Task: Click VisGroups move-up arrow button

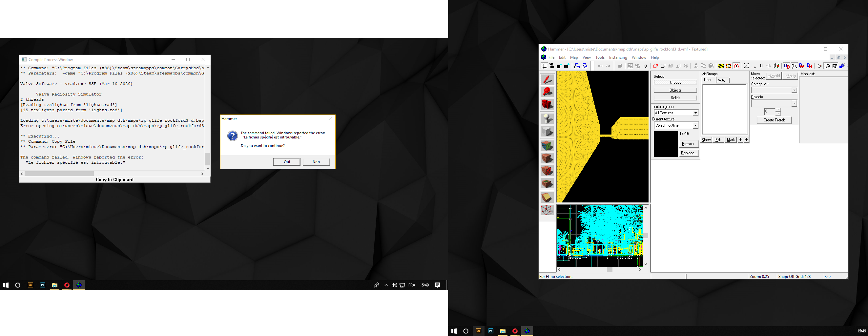Action: [740, 139]
